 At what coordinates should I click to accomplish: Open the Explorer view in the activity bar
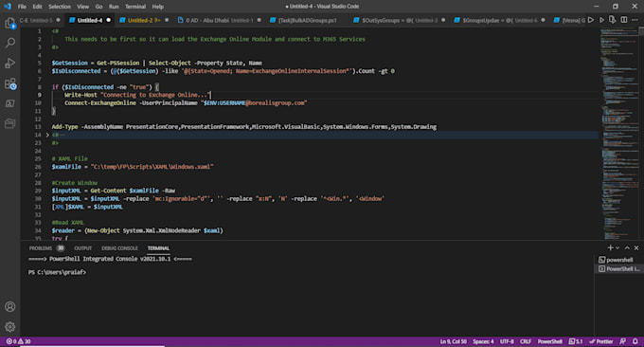point(9,23)
